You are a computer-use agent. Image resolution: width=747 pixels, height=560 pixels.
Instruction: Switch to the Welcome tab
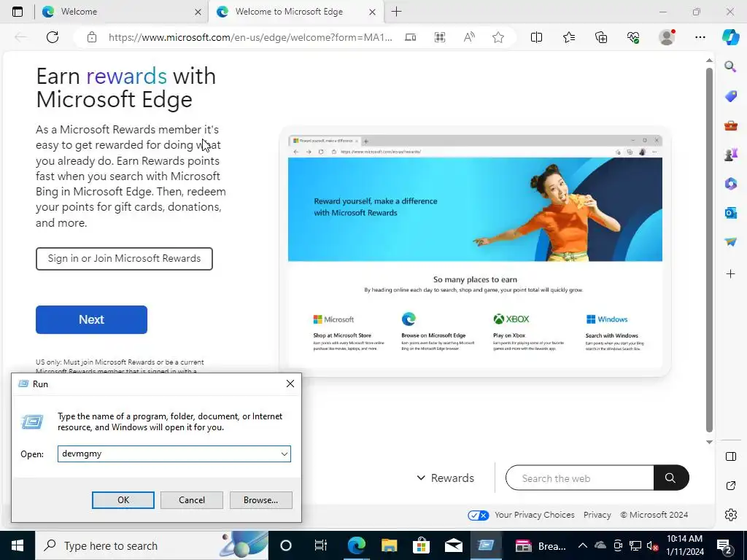pyautogui.click(x=122, y=12)
